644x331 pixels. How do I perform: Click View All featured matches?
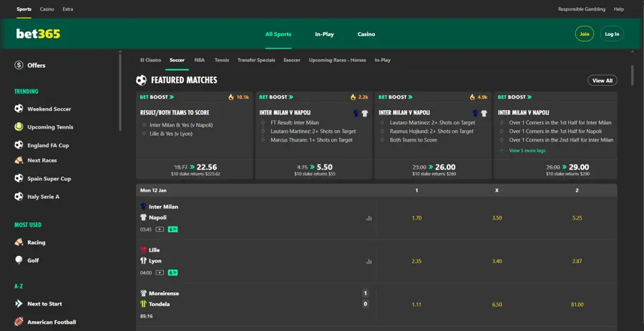coord(602,80)
